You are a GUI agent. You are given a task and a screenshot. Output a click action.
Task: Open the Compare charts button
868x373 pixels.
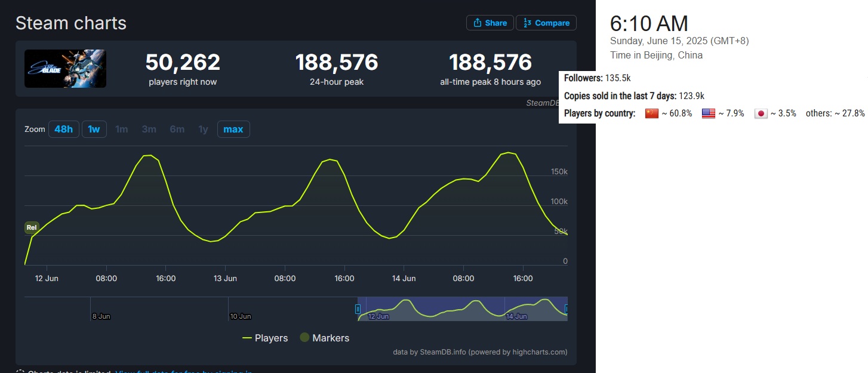(x=546, y=23)
